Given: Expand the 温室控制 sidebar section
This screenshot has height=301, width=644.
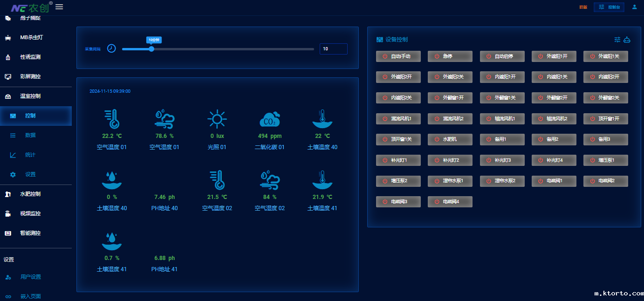Looking at the screenshot, I should pyautogui.click(x=30, y=96).
